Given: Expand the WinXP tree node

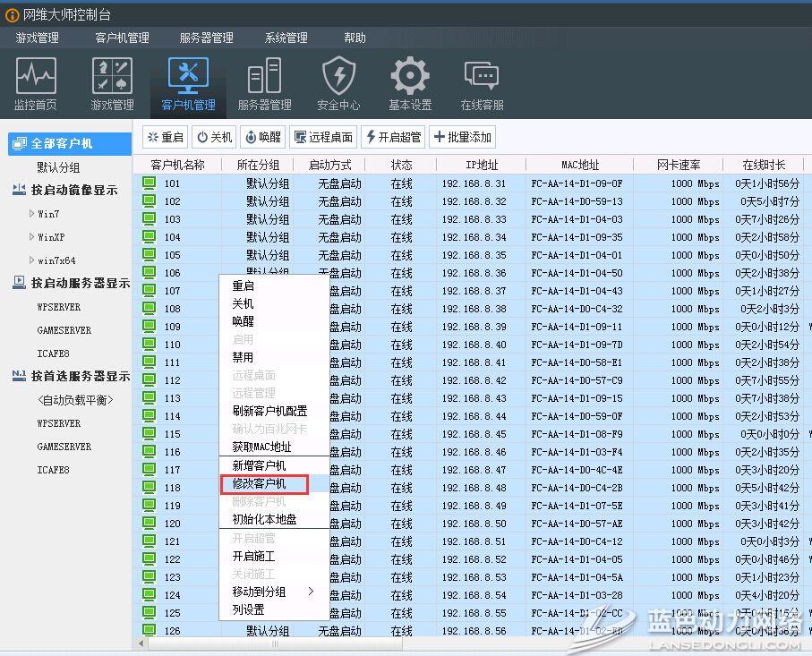Looking at the screenshot, I should [33, 237].
